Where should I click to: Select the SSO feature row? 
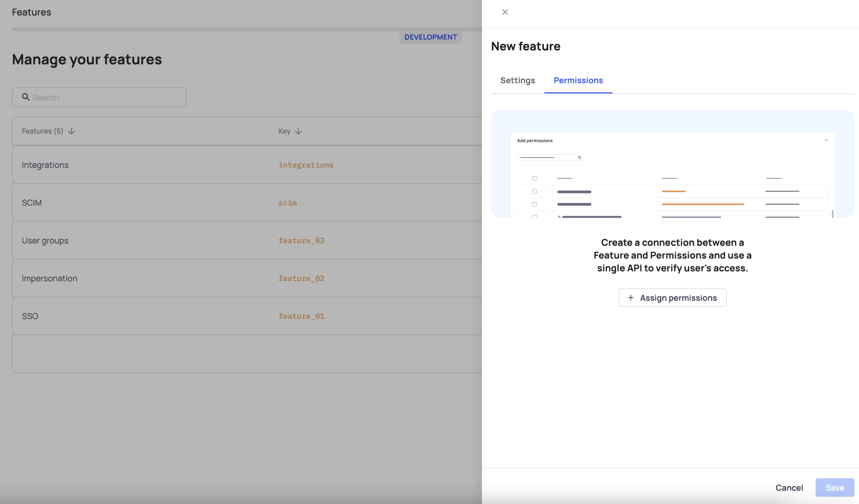click(x=136, y=316)
